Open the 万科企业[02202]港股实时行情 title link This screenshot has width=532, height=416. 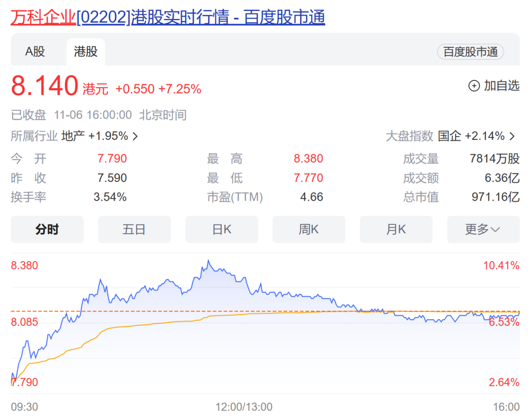[167, 17]
